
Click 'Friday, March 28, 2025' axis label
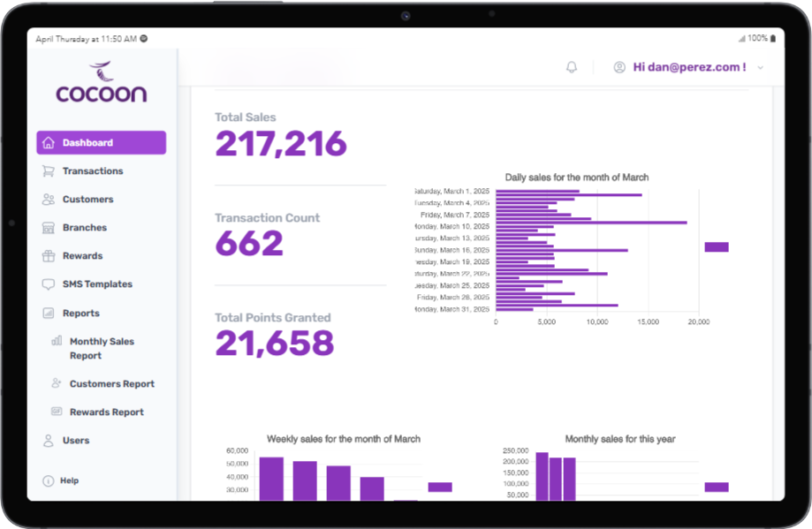point(453,297)
